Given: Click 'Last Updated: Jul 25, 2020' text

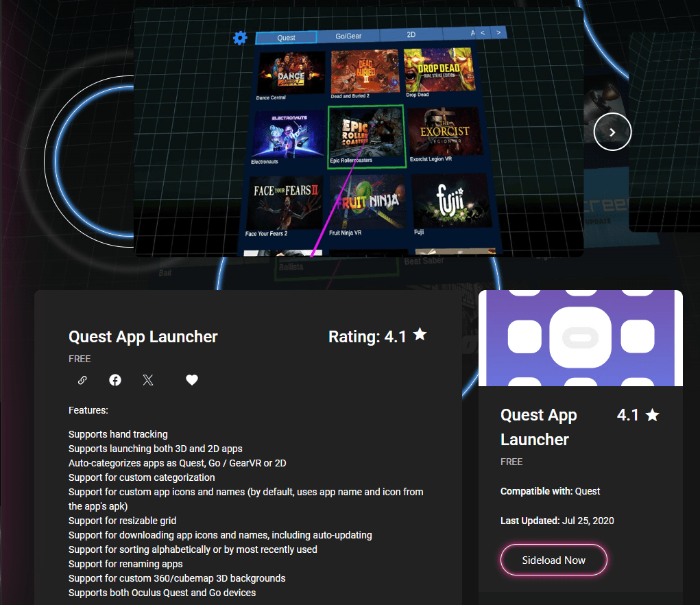Looking at the screenshot, I should 557,521.
